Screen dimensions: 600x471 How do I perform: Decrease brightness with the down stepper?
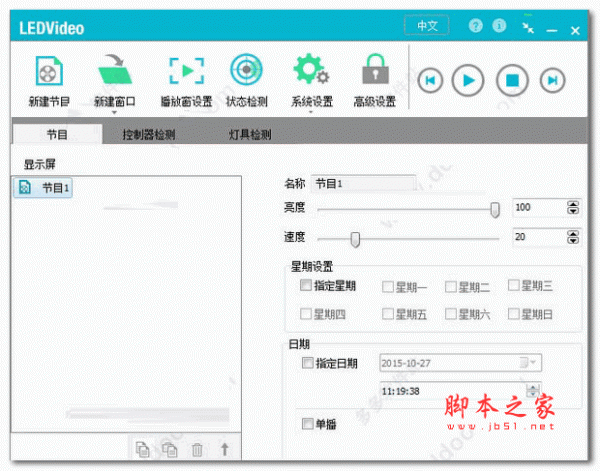(x=573, y=211)
